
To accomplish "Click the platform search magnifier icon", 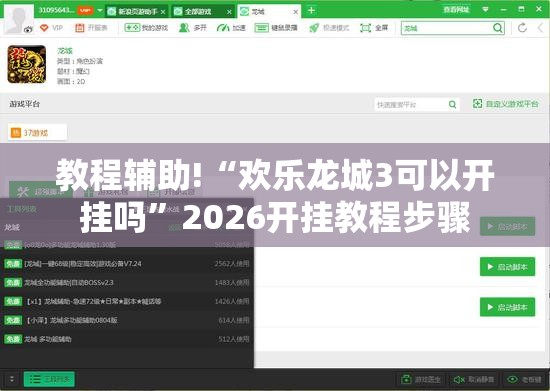I will pos(452,104).
